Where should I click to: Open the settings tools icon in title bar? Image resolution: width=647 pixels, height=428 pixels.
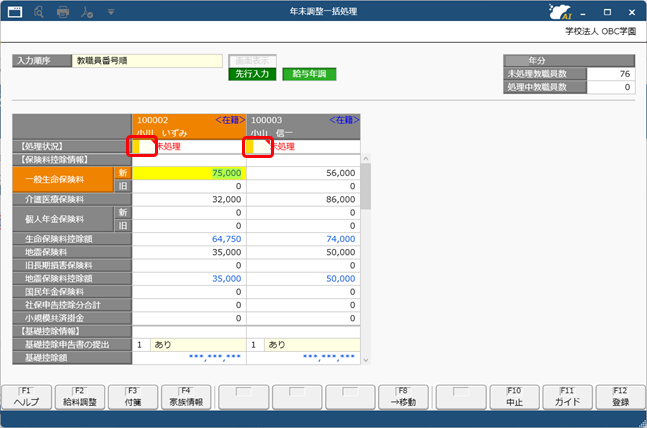tap(87, 12)
